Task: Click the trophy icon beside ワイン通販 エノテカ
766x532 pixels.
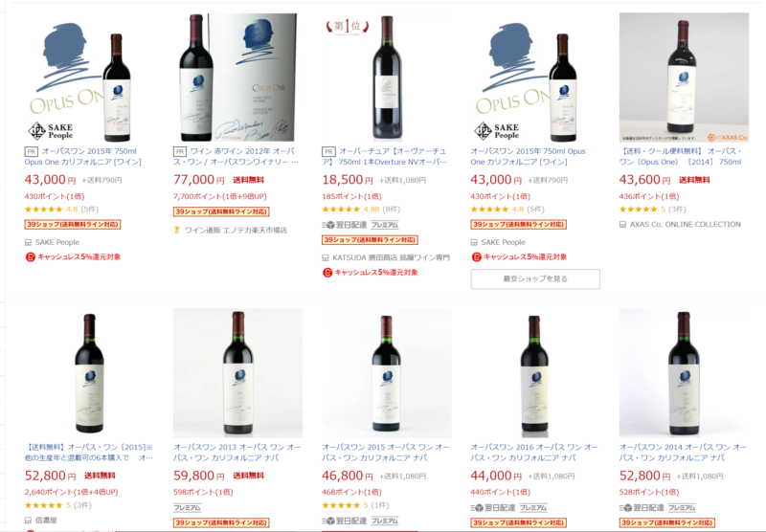Action: (x=177, y=230)
